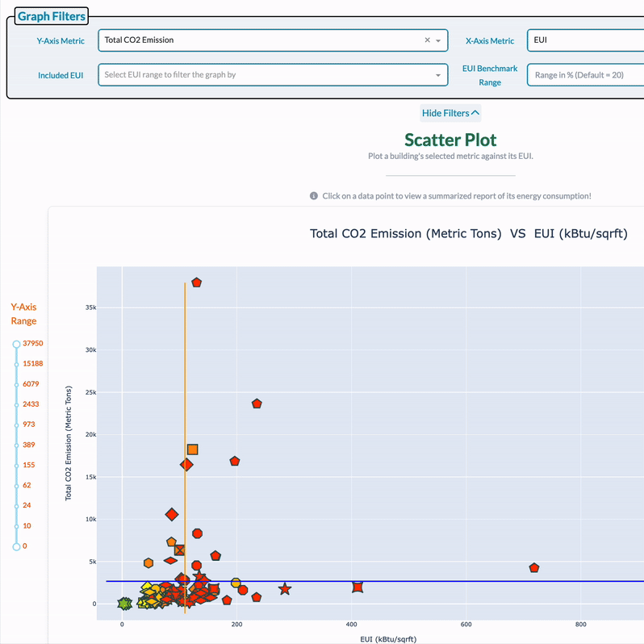Click the Y-Axis Range slider top handle at 37950
This screenshot has width=644, height=644.
pyautogui.click(x=16, y=344)
